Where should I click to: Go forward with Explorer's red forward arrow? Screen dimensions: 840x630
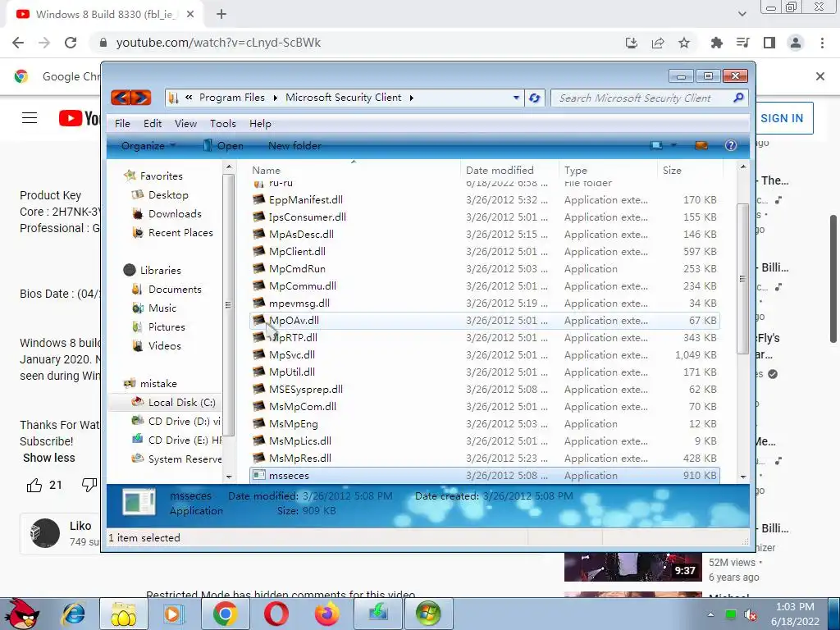pyautogui.click(x=141, y=98)
